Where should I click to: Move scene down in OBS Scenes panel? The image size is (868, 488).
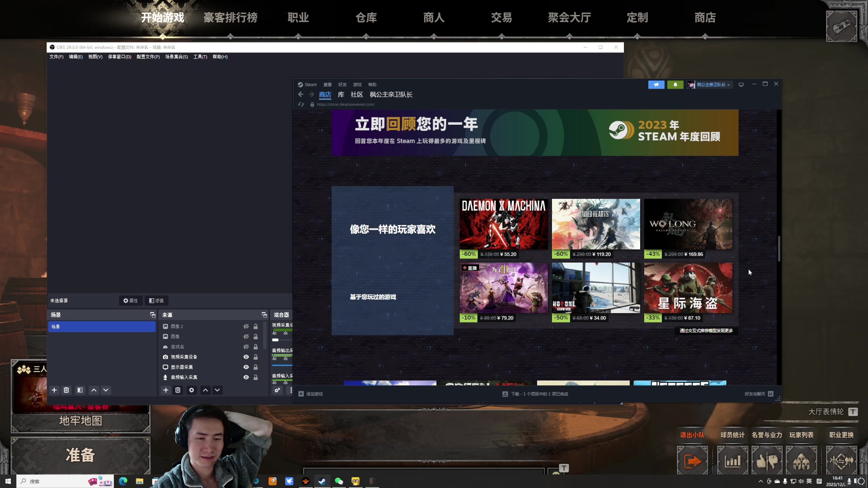pos(106,390)
